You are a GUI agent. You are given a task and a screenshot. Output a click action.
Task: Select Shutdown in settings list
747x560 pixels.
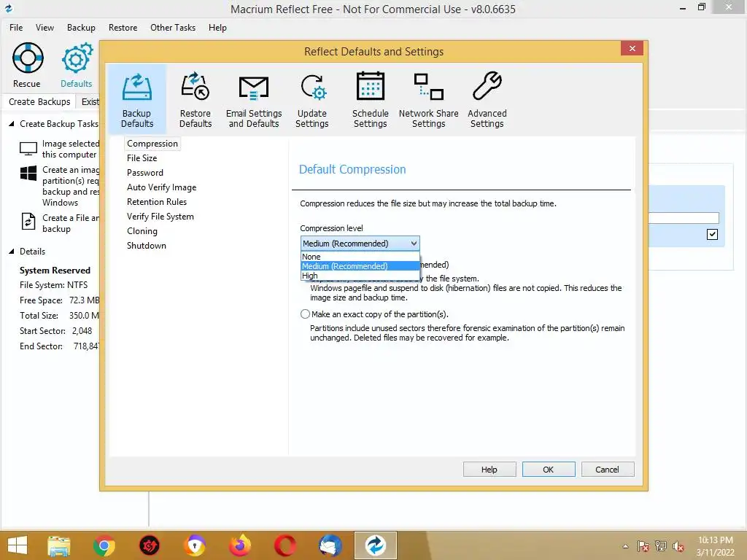[146, 246]
